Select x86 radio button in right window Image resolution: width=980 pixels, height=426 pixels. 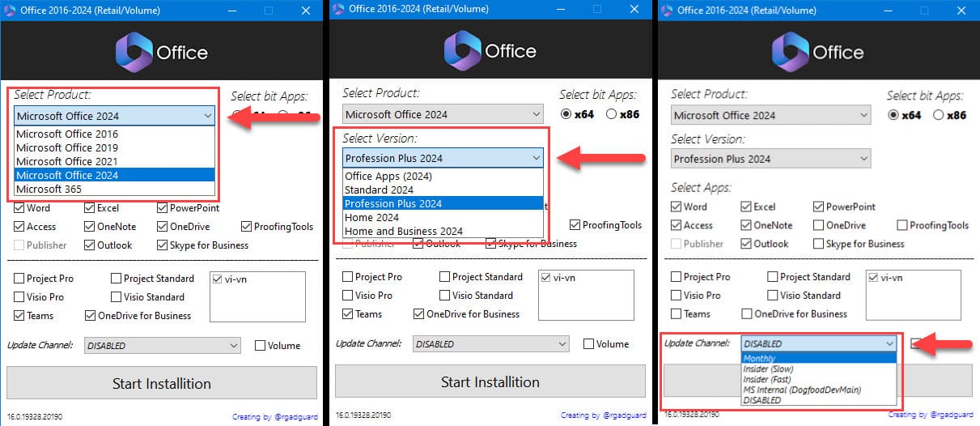coord(939,115)
